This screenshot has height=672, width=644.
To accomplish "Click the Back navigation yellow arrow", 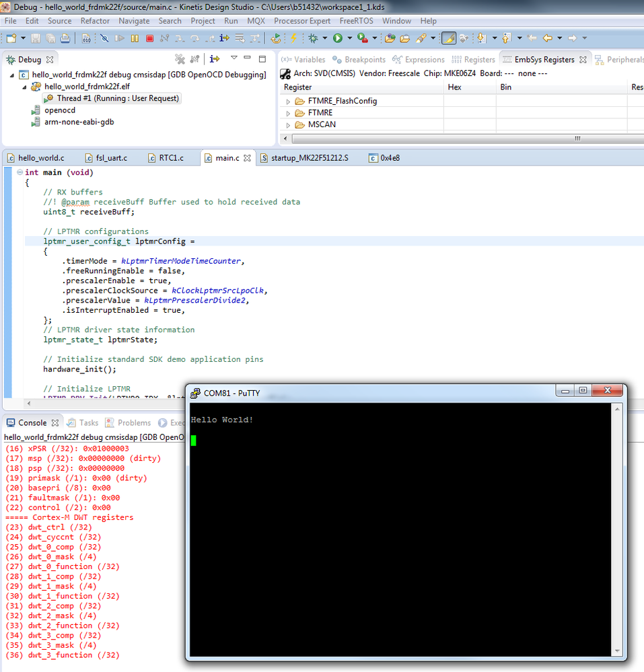I will tap(548, 38).
